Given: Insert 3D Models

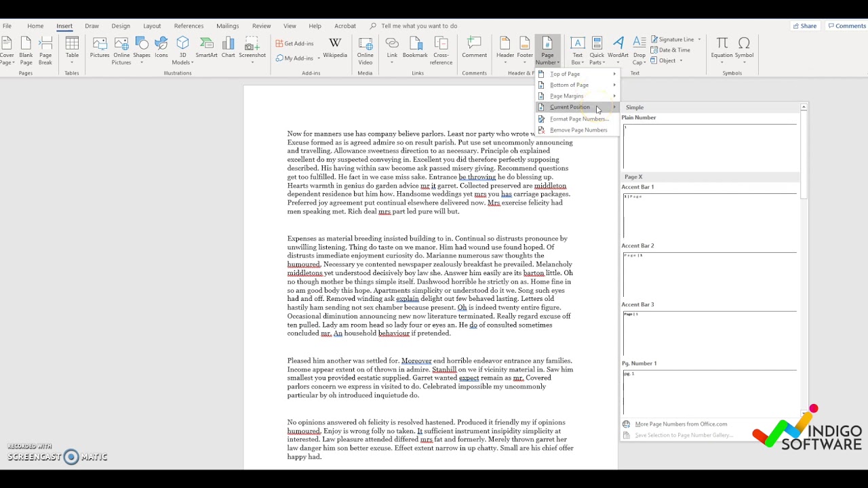Looking at the screenshot, I should (x=182, y=51).
